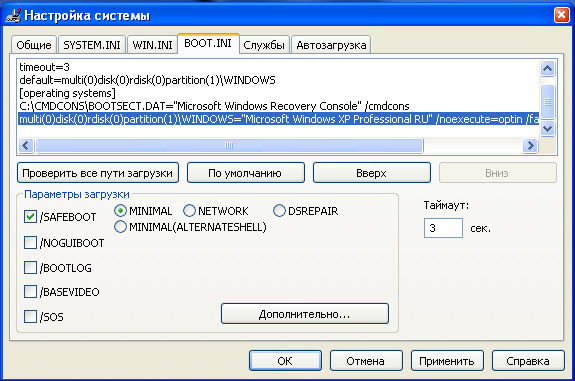Click Проверить все пути загрузки button
The image size is (575, 381).
(98, 173)
